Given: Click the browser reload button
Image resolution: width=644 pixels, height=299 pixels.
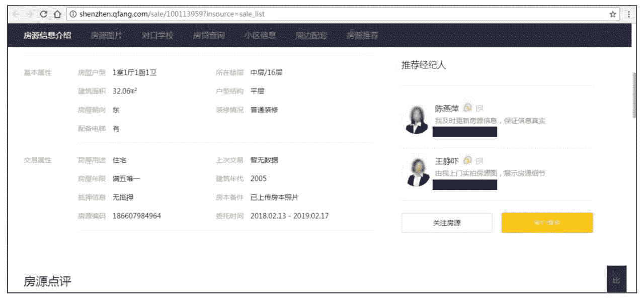Looking at the screenshot, I should (43, 14).
